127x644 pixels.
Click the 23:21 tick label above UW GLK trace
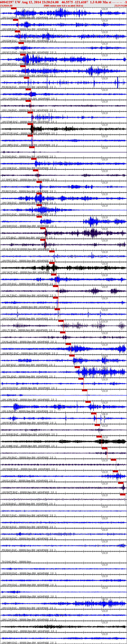[x=105, y=9]
